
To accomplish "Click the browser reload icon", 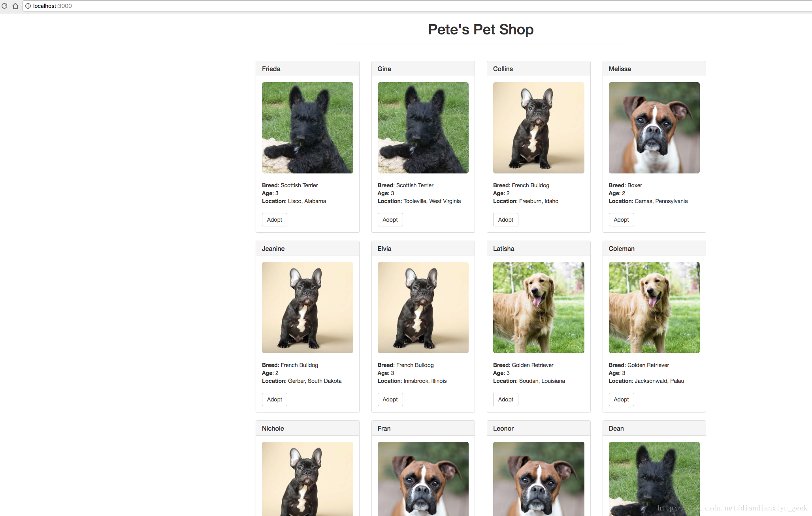I will [4, 6].
